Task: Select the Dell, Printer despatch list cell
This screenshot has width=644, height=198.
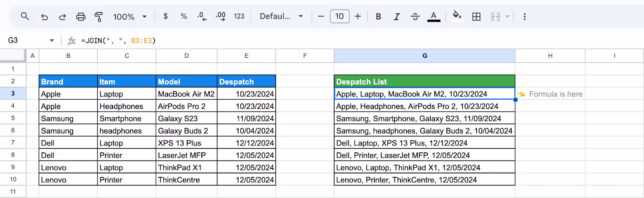Action: coord(425,155)
